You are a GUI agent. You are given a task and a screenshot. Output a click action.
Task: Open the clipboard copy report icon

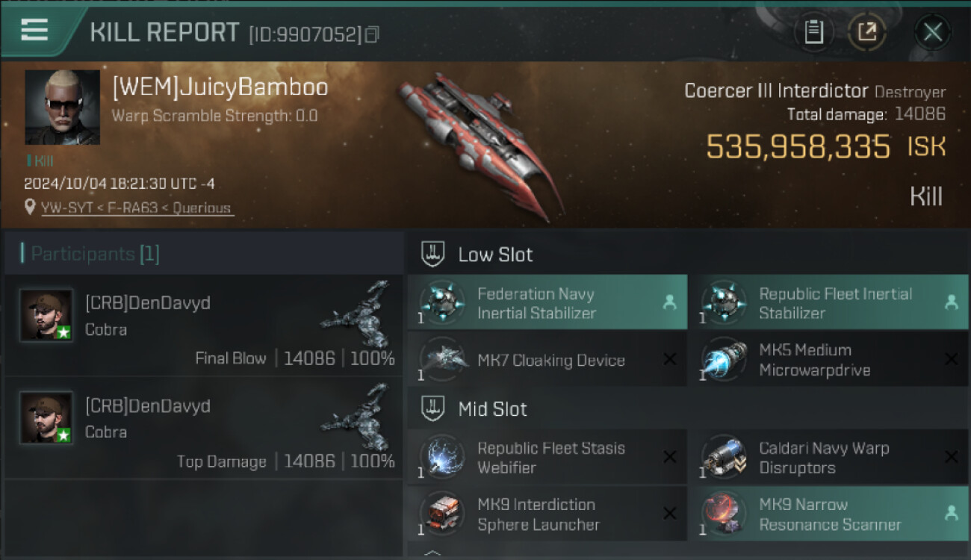pos(813,32)
